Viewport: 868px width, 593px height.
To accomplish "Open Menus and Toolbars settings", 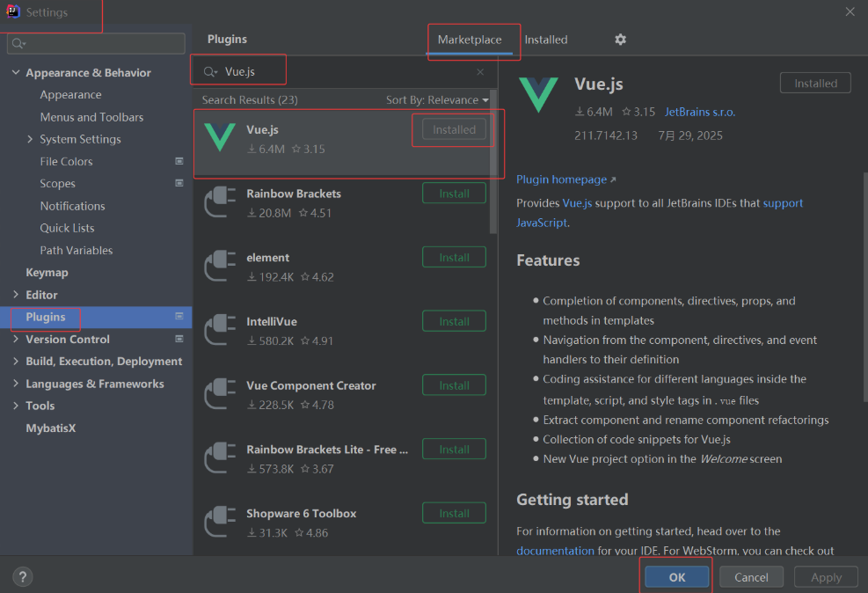I will [91, 117].
